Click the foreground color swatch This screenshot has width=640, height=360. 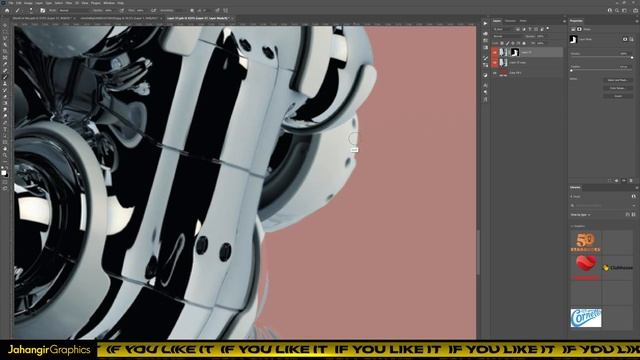pyautogui.click(x=4, y=173)
